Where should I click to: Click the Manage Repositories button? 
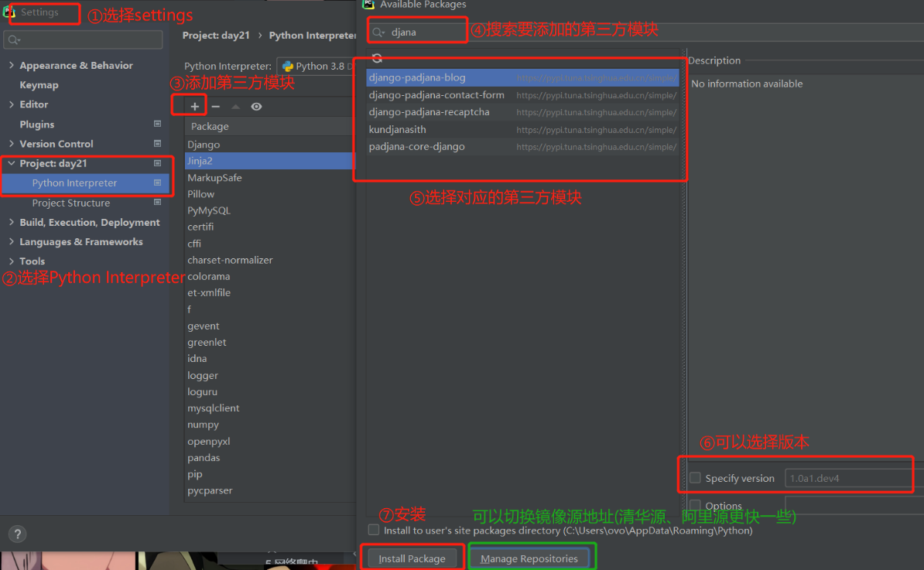529,558
